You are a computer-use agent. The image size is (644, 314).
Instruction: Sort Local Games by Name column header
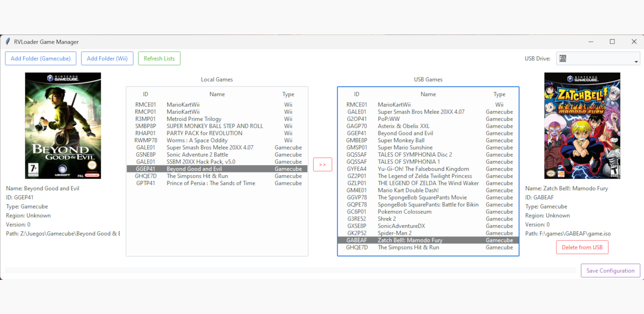(x=217, y=94)
